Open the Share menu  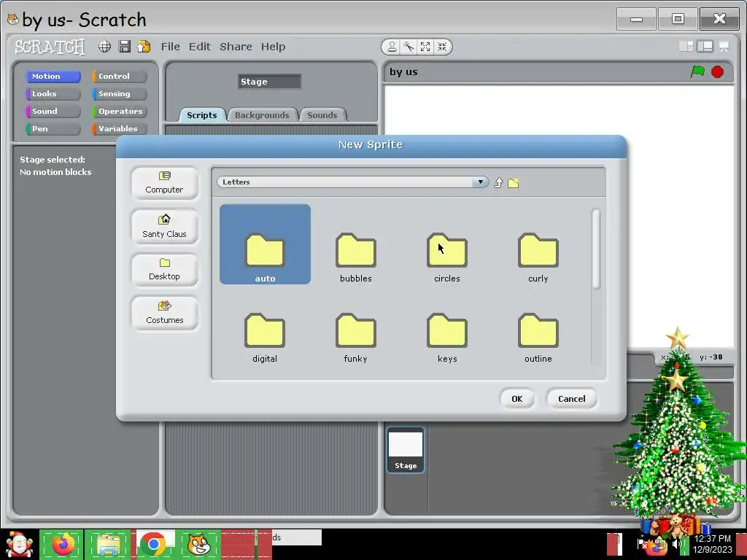point(236,47)
